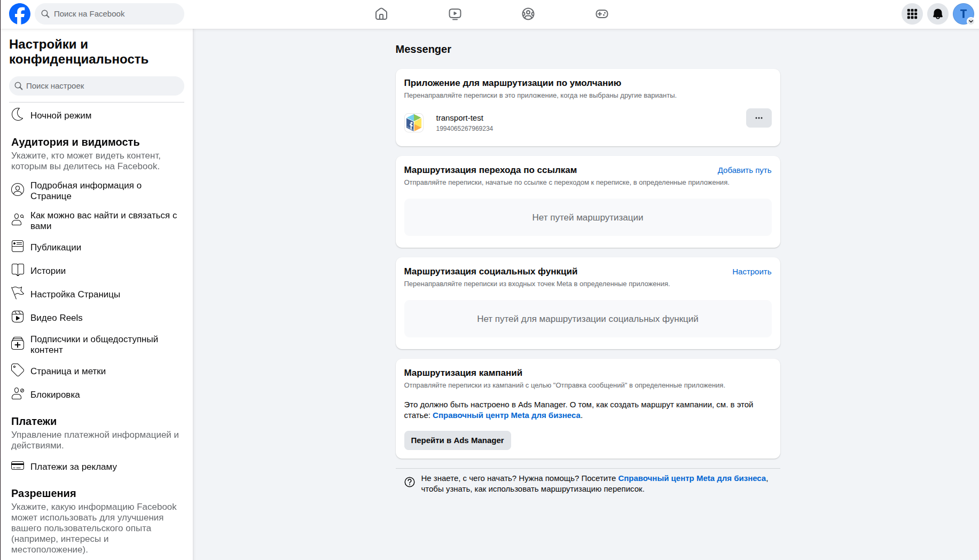Click the Нет путей маршрутизации placeholder
The width and height of the screenshot is (979, 560).
tap(588, 217)
